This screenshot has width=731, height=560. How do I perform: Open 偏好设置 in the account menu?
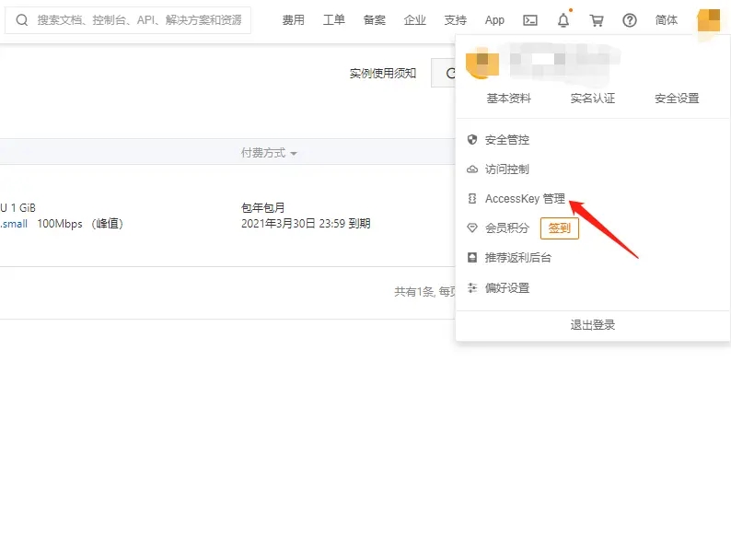pyautogui.click(x=507, y=288)
